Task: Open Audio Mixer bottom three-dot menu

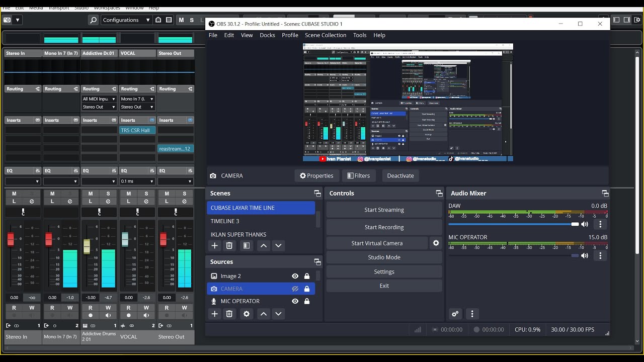Action: point(472,314)
